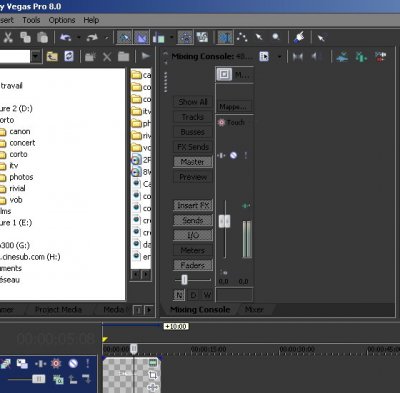The width and height of the screenshot is (400, 393).
Task: Click the Delete X icon in Explorer
Action: pos(107,57)
